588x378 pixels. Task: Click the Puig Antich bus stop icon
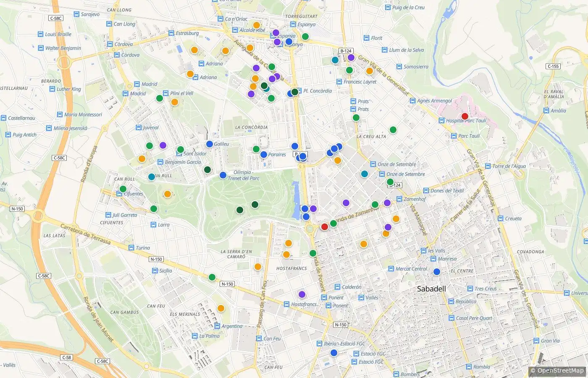click(x=8, y=135)
